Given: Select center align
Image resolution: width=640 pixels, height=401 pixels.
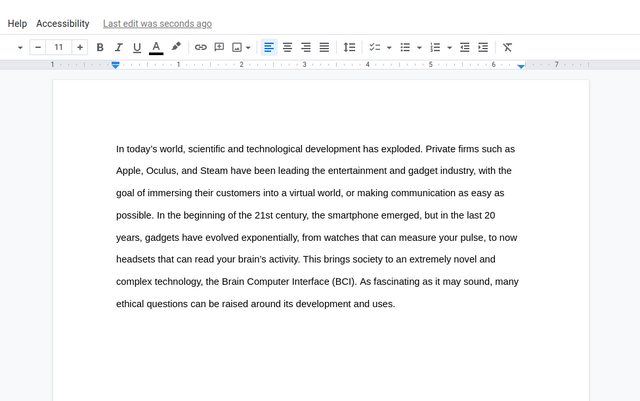Looking at the screenshot, I should (x=287, y=47).
